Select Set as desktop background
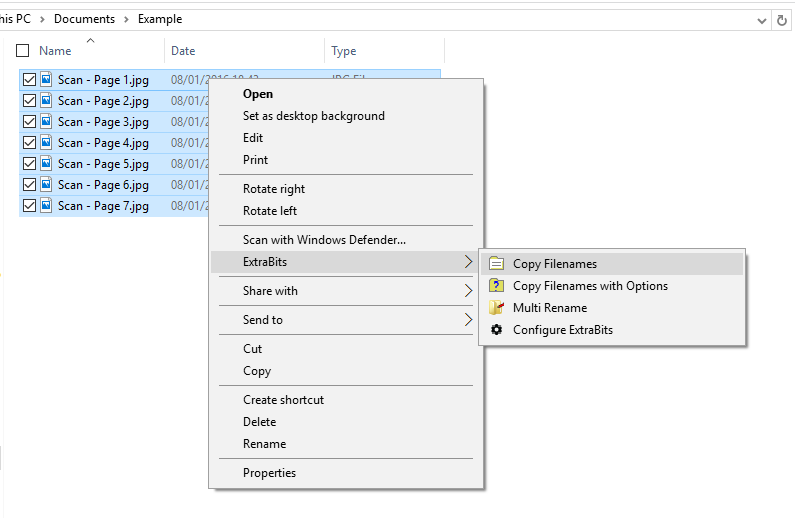 click(x=313, y=116)
